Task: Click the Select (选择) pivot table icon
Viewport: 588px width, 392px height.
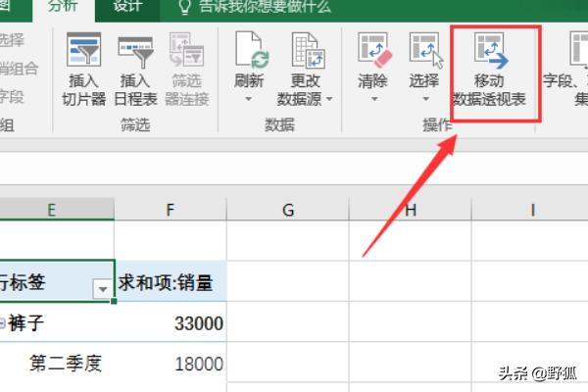Action: pos(426,50)
